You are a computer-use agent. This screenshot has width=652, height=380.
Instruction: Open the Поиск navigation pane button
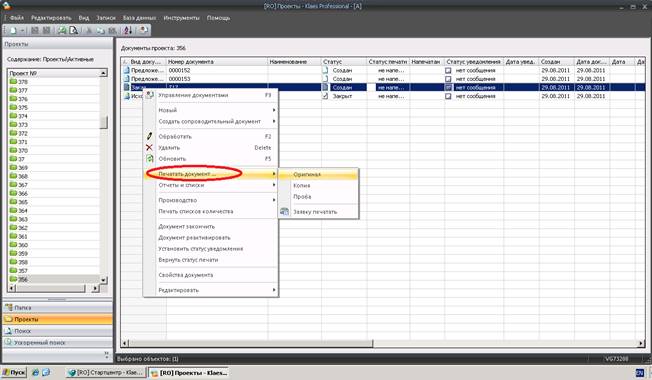coord(57,331)
